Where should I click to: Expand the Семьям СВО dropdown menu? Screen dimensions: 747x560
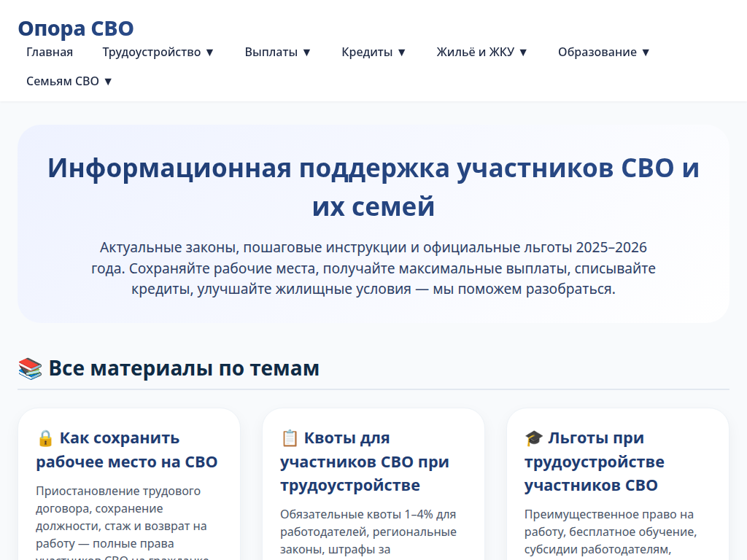click(69, 81)
